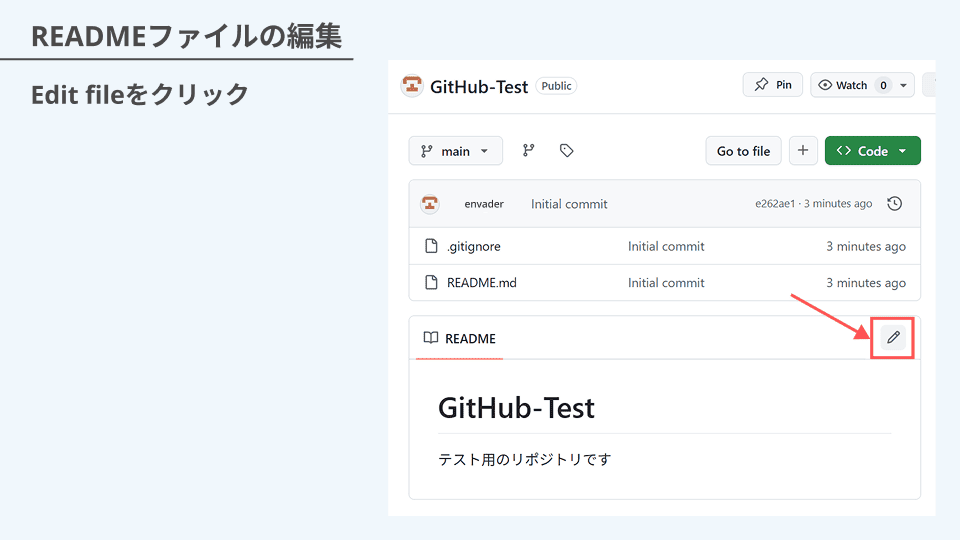Click the book icon beside README tab

pos(430,338)
